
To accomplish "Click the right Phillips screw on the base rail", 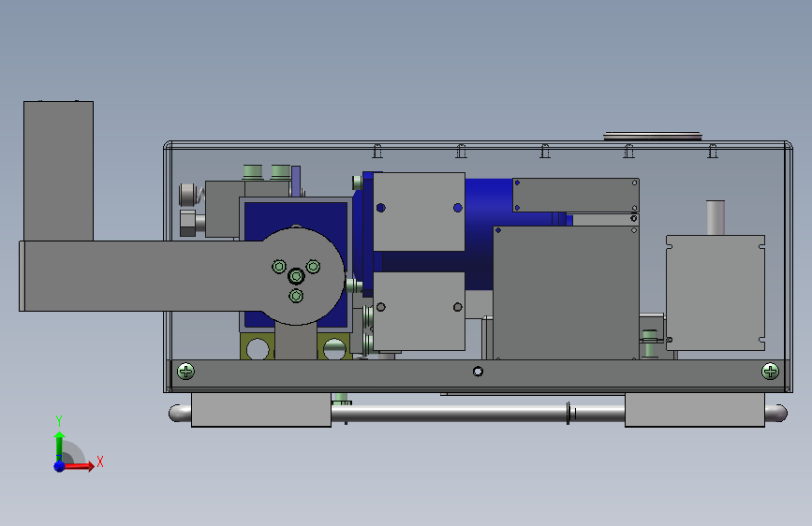I will 770,372.
